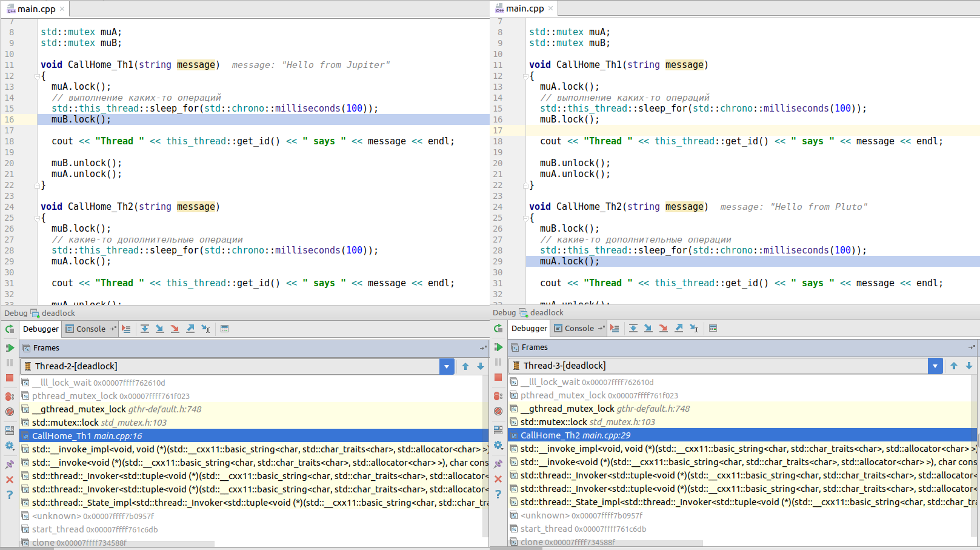
Task: Select previous frame arrow in Thread-2 panel
Action: point(465,366)
